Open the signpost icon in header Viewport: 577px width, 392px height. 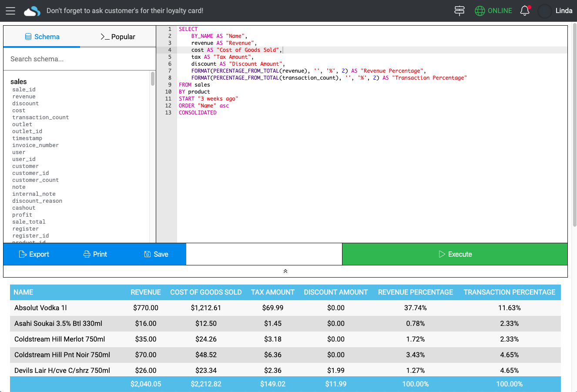[x=460, y=11]
